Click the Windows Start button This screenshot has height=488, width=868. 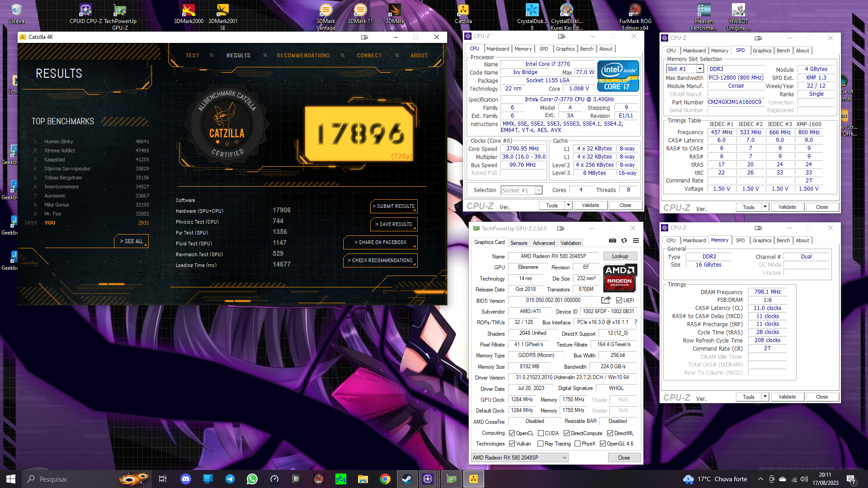coord(11,479)
